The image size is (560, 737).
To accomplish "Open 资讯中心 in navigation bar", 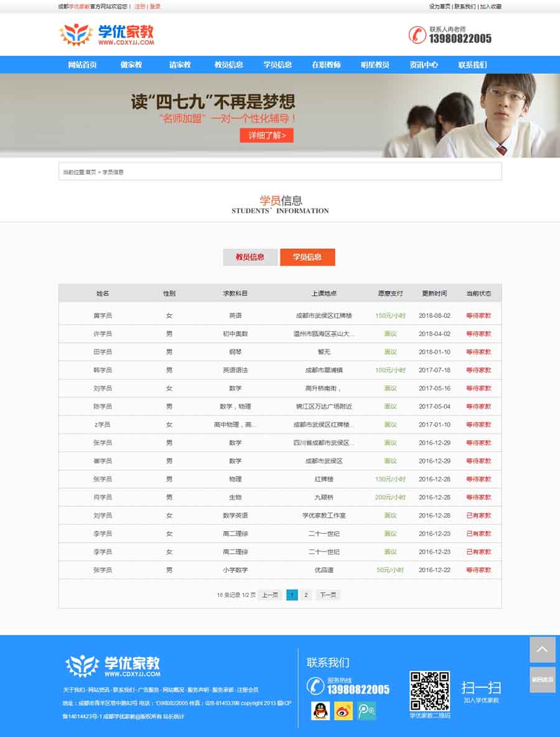I will [x=424, y=65].
